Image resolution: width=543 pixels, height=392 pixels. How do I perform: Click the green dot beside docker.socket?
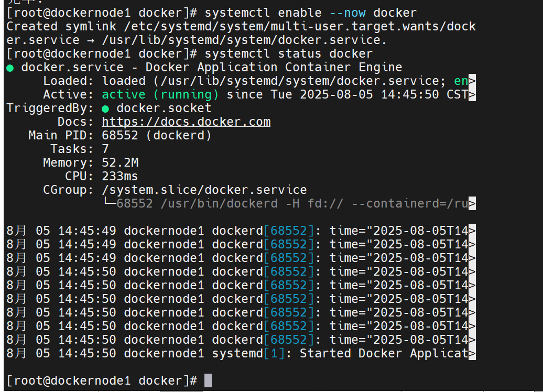105,108
